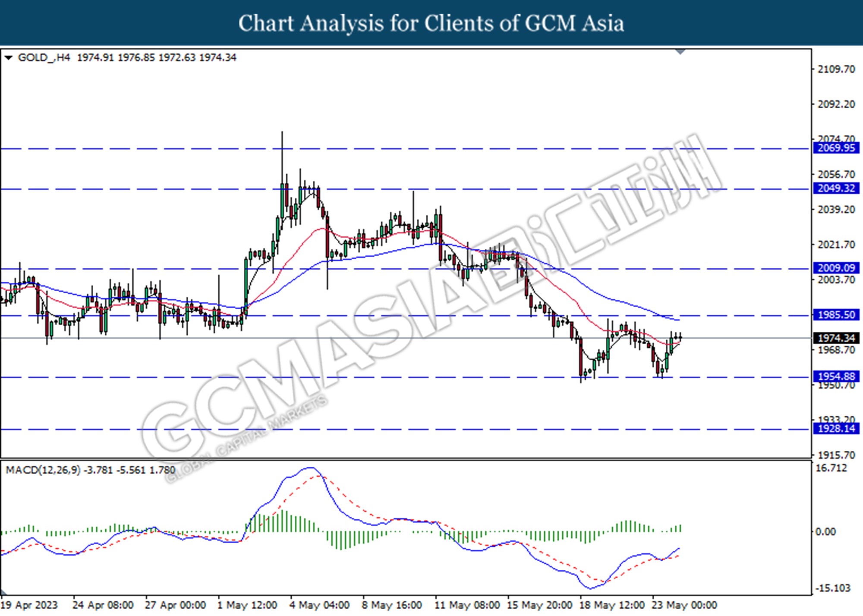
Task: Click the dropdown triangle beside GOLD_,H4
Action: coord(8,58)
